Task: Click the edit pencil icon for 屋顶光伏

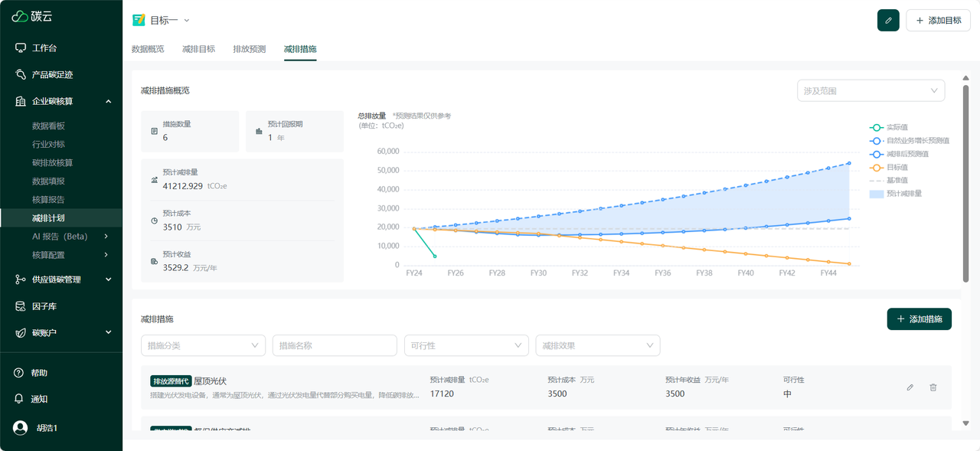Action: [x=910, y=387]
